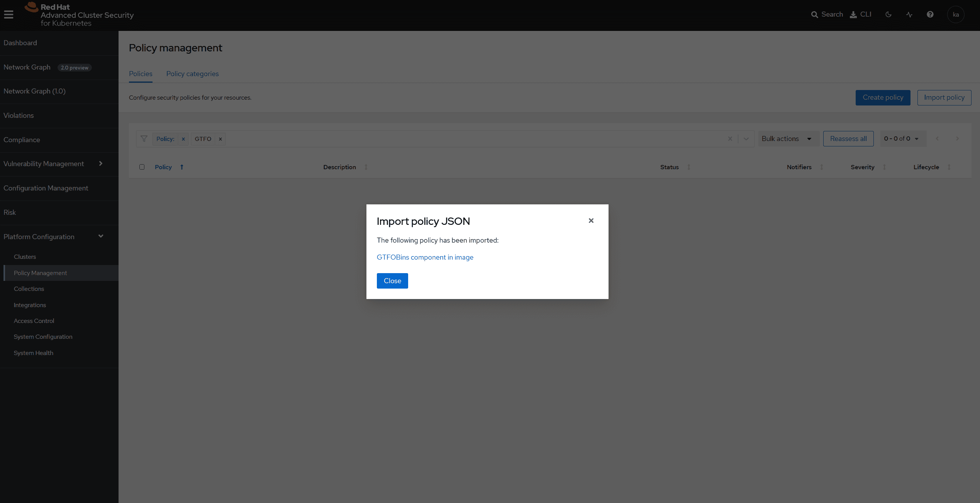Open 'GTFOBins component in image' link

(425, 257)
